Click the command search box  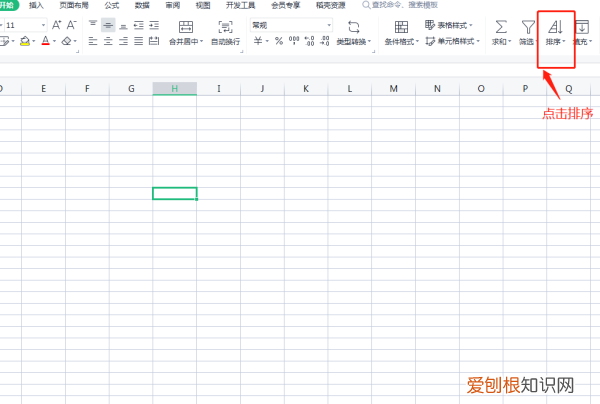pyautogui.click(x=400, y=5)
